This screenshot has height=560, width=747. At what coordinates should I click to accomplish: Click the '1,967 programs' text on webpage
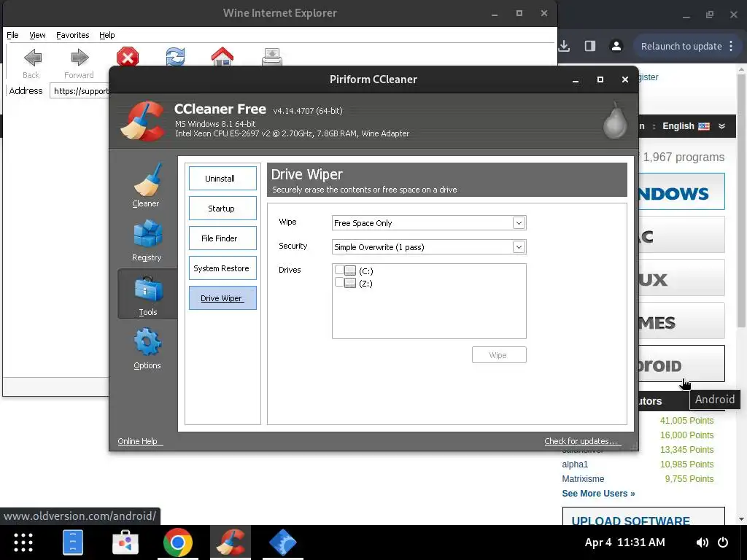pos(684,157)
